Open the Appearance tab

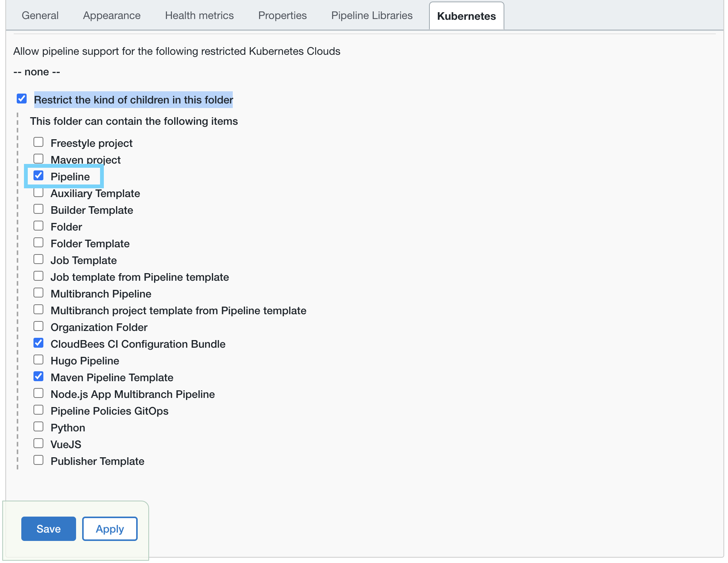[x=112, y=16]
